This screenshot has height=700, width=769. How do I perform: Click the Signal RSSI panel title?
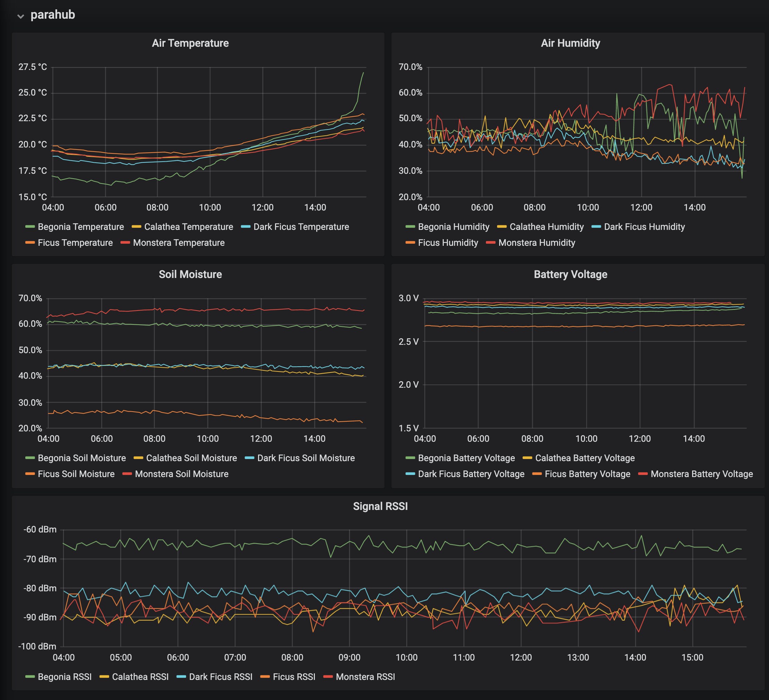(x=380, y=506)
